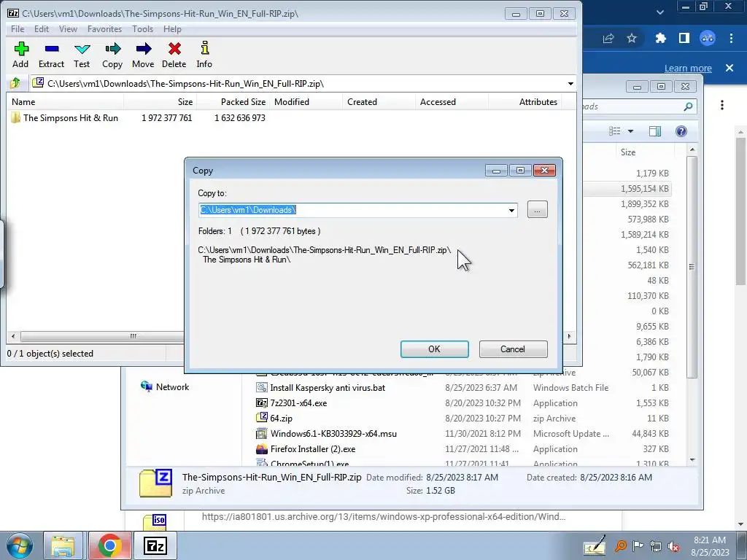Click the taskbar clock showing 8:21 AM

click(710, 546)
